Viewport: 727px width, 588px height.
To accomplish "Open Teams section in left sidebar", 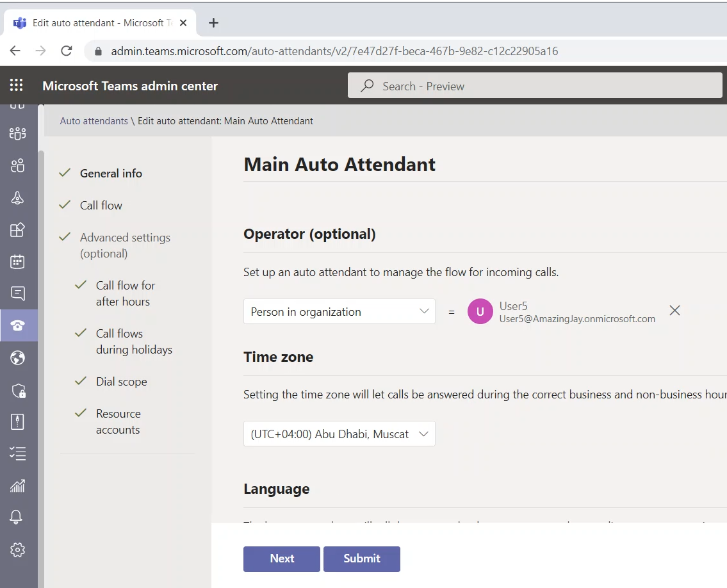I will pos(17,133).
